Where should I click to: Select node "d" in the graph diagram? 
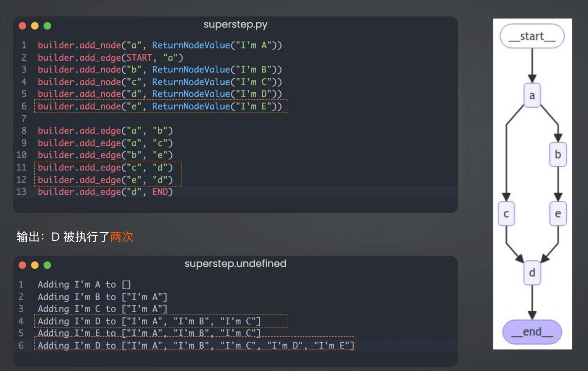click(532, 273)
